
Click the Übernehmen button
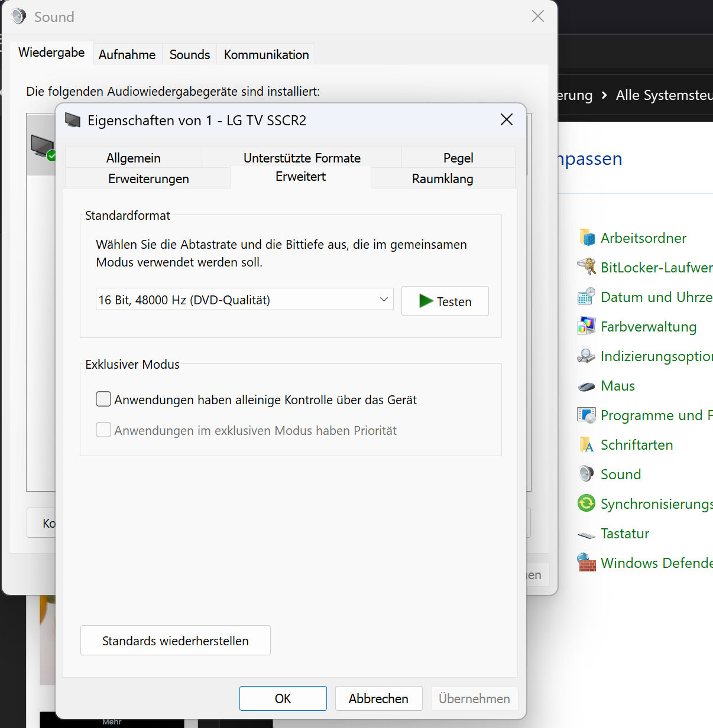coord(474,698)
